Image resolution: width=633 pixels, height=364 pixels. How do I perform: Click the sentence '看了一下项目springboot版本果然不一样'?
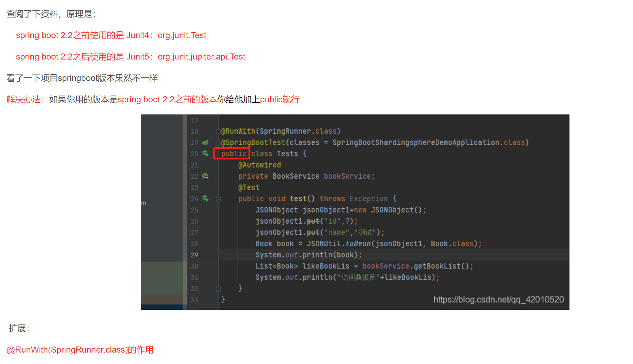tap(82, 78)
